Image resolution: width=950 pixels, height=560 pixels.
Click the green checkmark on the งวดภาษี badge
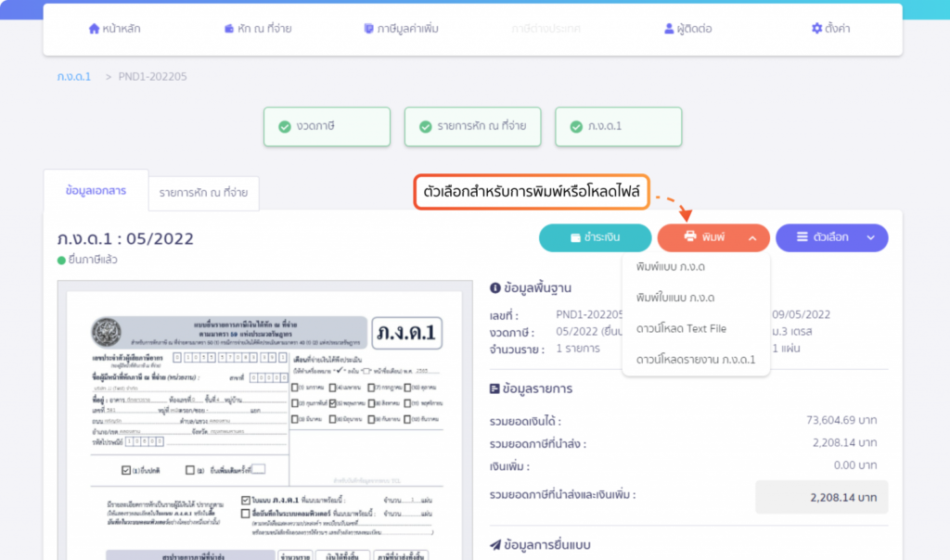coord(285,127)
